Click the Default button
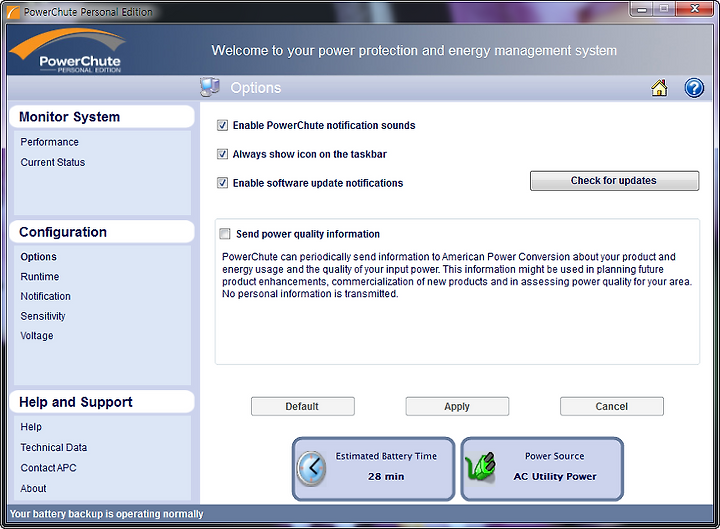 (303, 406)
